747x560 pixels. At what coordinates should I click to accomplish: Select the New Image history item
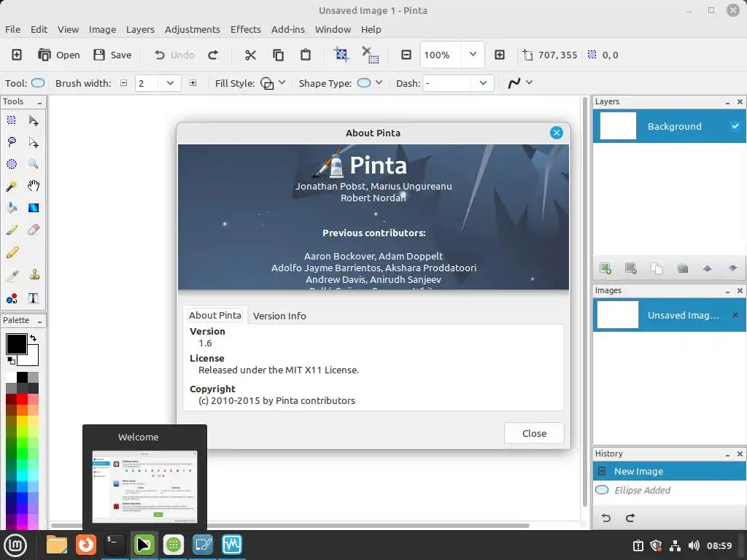click(670, 471)
